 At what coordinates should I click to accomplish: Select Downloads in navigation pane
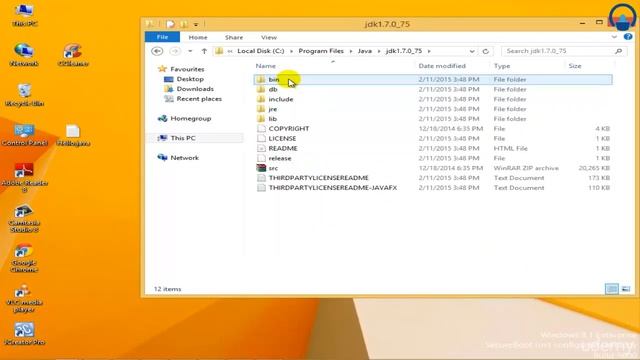195,89
